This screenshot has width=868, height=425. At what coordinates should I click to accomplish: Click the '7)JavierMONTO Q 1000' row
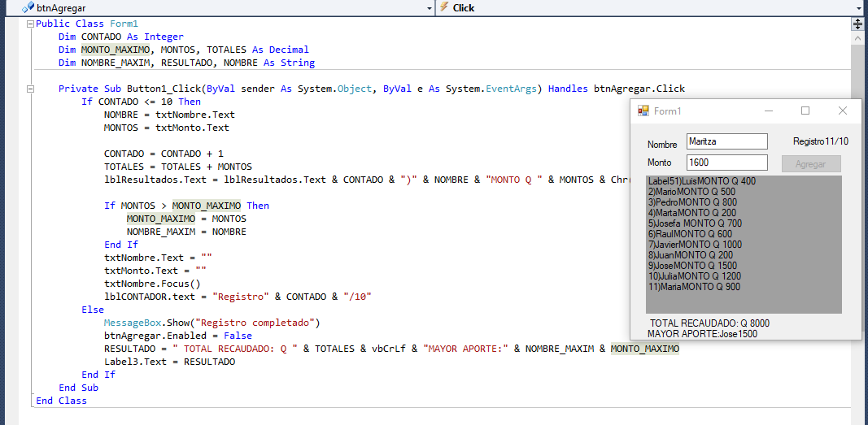point(695,245)
